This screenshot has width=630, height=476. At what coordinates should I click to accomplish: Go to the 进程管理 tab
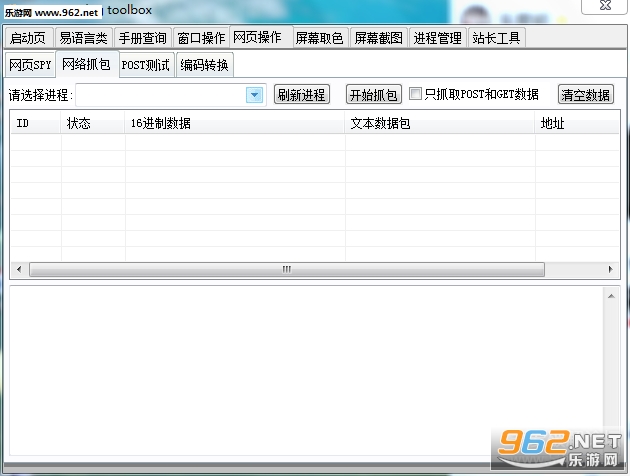[x=438, y=38]
